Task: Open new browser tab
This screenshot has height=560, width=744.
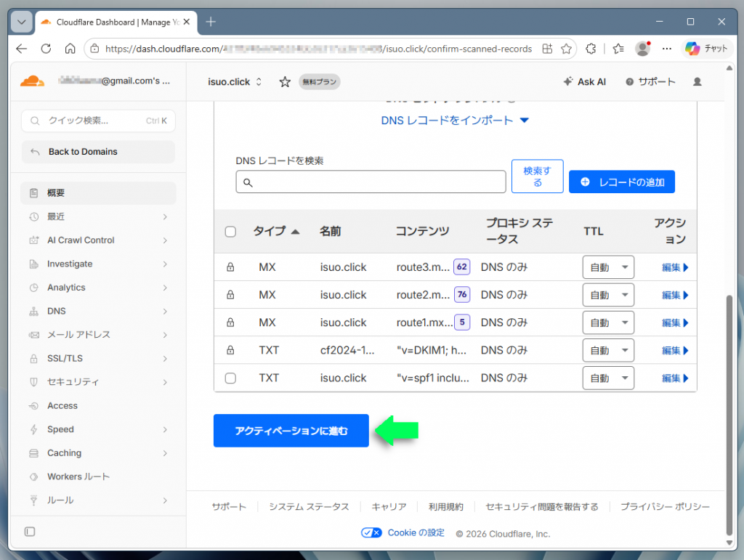Action: [211, 22]
